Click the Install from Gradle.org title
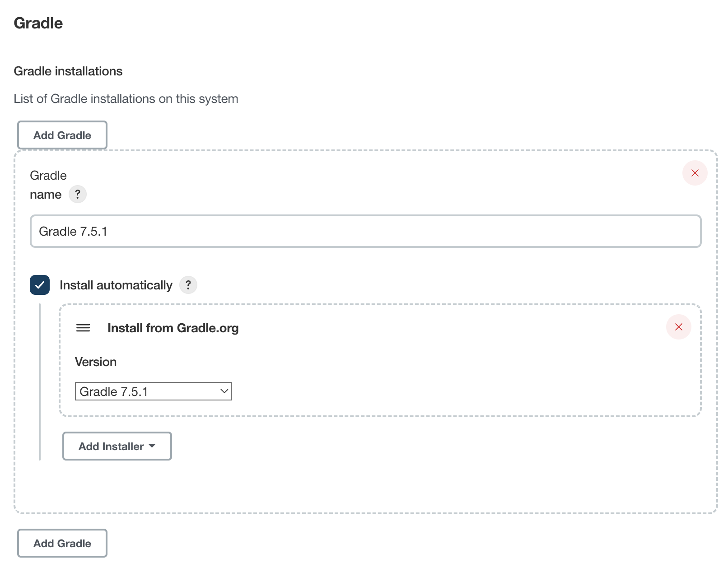Screen dimensions: 728x577 [x=173, y=328]
